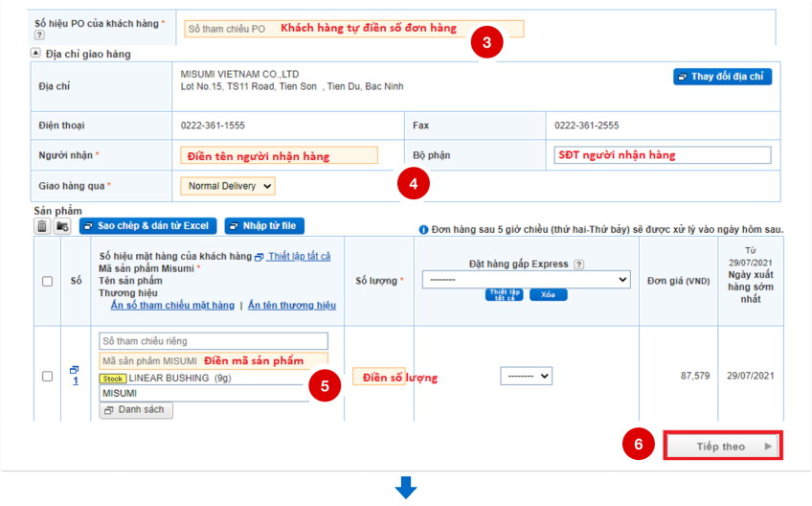The height and width of the screenshot is (506, 812).
Task: Click the blue down arrow at the bottom
Action: click(406, 490)
